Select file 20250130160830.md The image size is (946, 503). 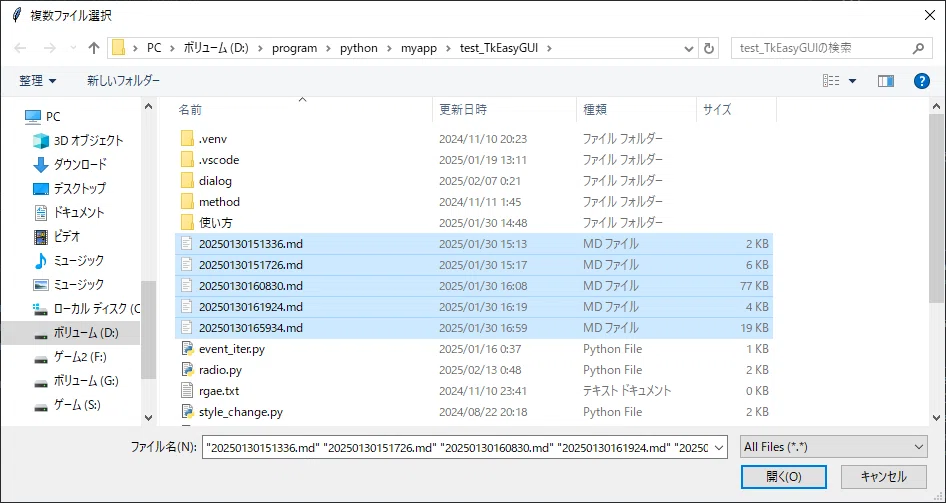coord(474,286)
